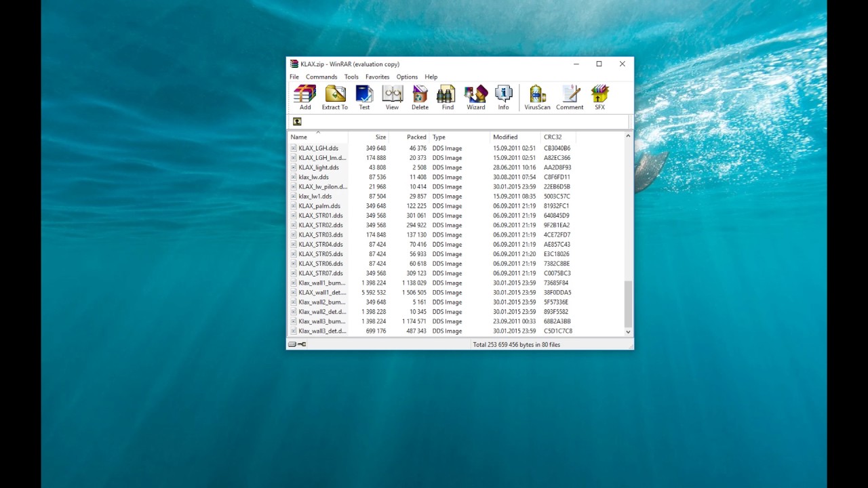Select the file Klax_wall3_det.d...
The height and width of the screenshot is (488, 868).
tap(322, 331)
